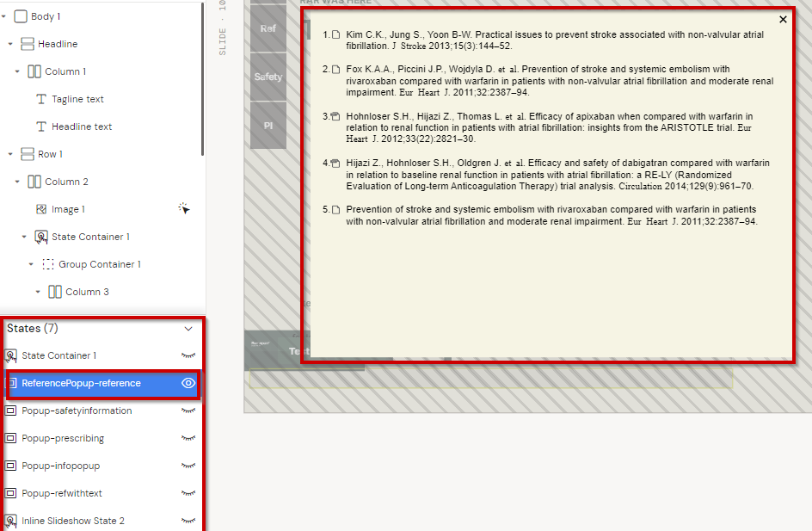Image resolution: width=812 pixels, height=531 pixels.
Task: Click the Image 1 layer icon
Action: pyautogui.click(x=41, y=209)
